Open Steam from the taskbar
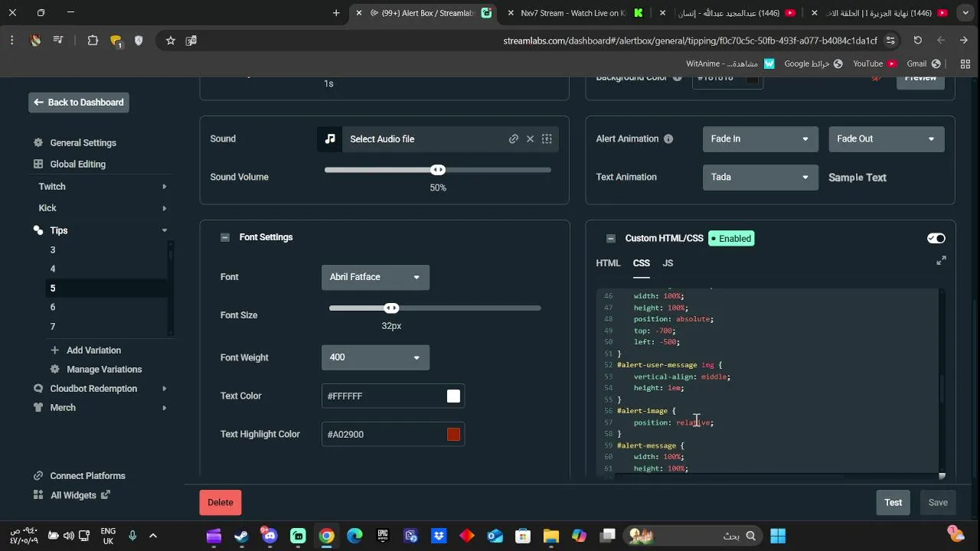Screen dimensions: 980x551 tap(241, 536)
